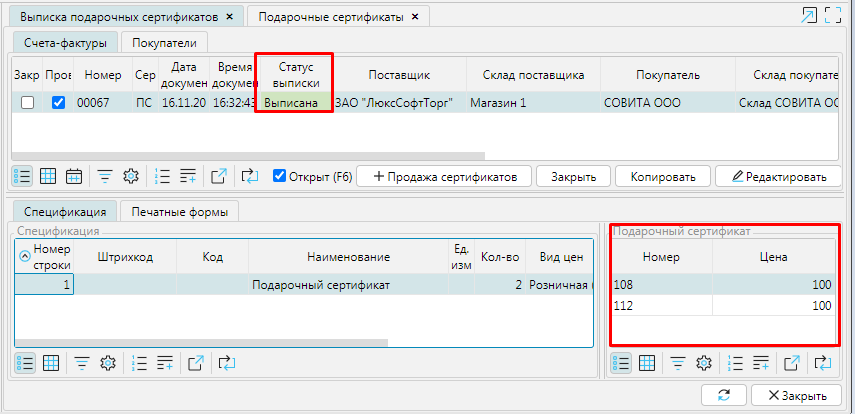The width and height of the screenshot is (855, 414).
Task: Toggle fullscreen using the top-right corner-brackets icon
Action: pos(834,15)
